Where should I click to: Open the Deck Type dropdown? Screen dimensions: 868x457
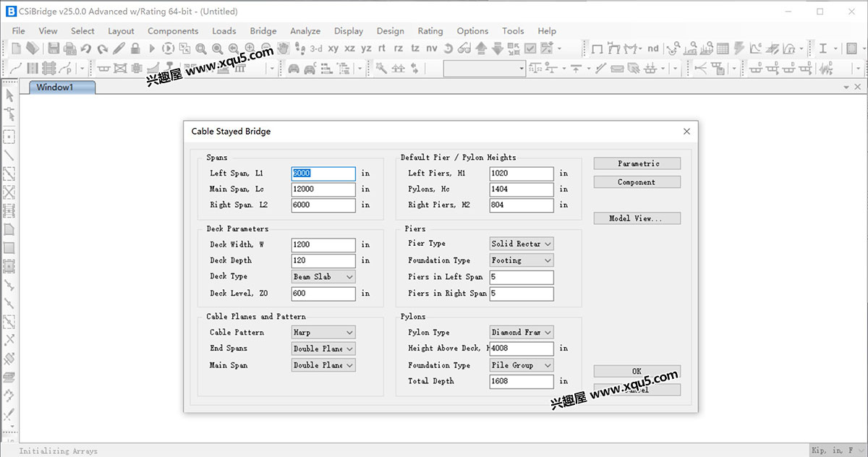click(323, 276)
